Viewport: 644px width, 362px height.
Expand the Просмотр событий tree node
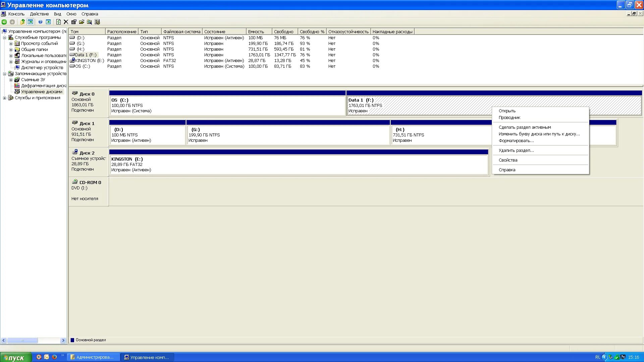tap(11, 44)
